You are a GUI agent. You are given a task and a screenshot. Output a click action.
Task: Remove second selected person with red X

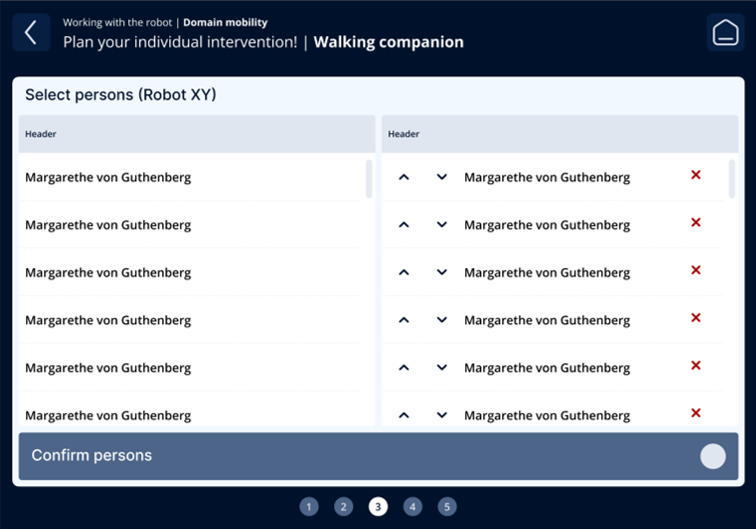click(696, 222)
